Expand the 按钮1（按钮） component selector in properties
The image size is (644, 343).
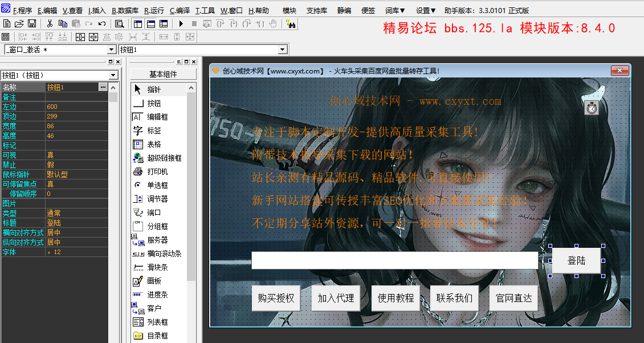coord(113,75)
